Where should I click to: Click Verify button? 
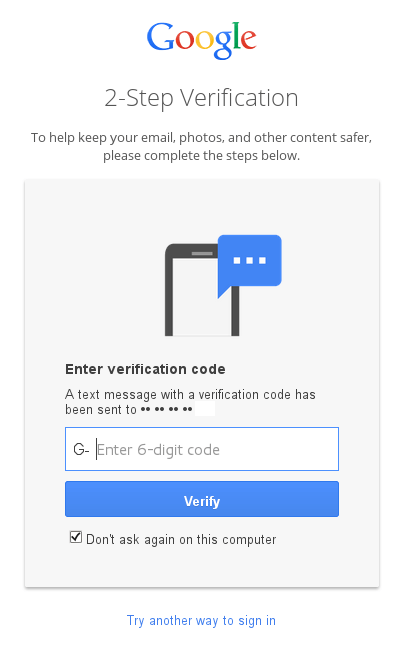coord(202,499)
